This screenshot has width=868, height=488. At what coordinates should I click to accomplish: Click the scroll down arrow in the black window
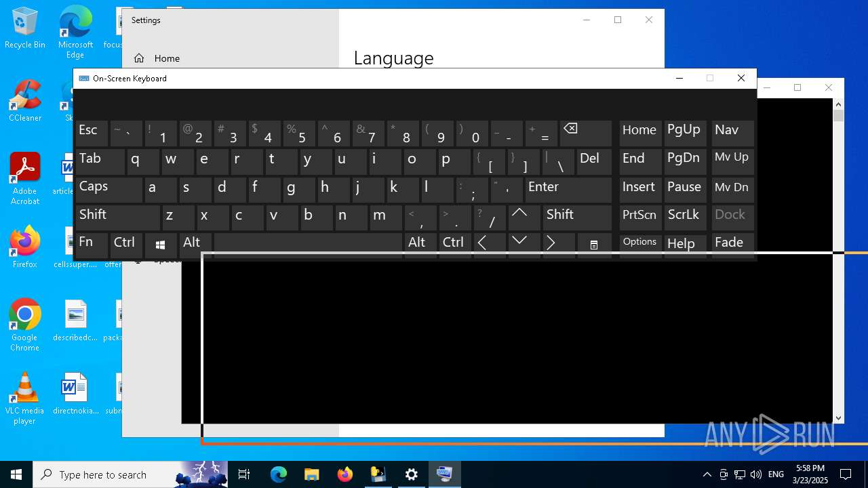pyautogui.click(x=838, y=418)
